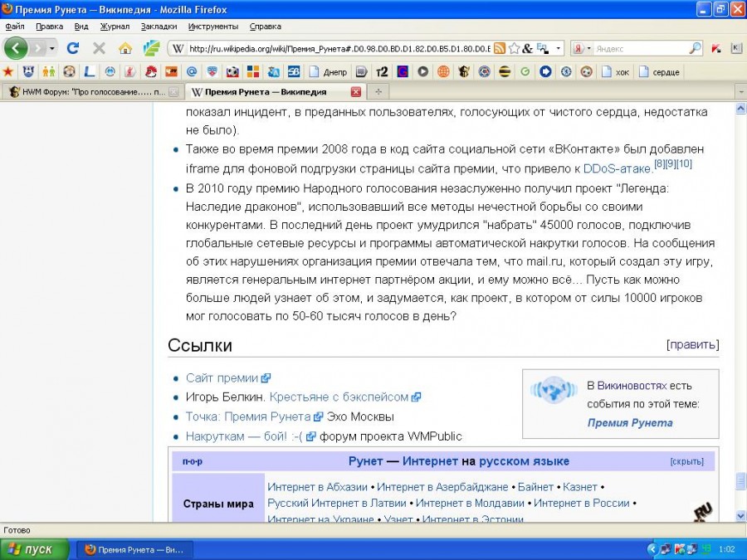The height and width of the screenshot is (560, 747).
Task: Click the ampersand icon in the address bar
Action: click(x=527, y=48)
